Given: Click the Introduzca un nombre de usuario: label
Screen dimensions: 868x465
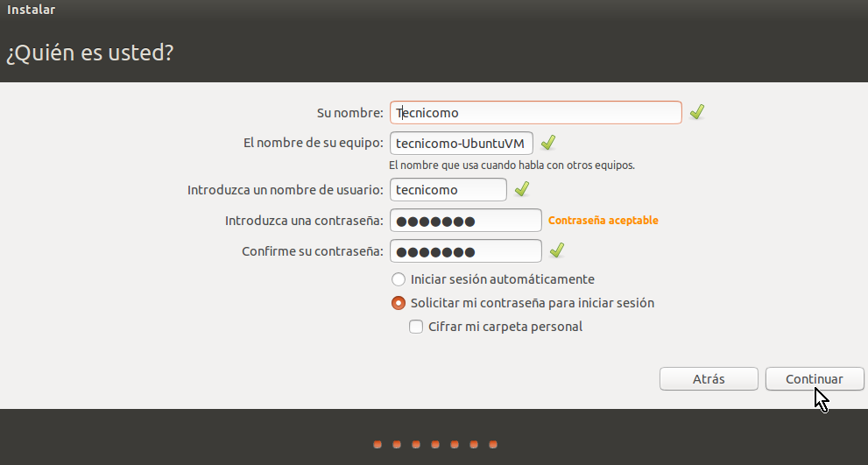Looking at the screenshot, I should (x=285, y=190).
